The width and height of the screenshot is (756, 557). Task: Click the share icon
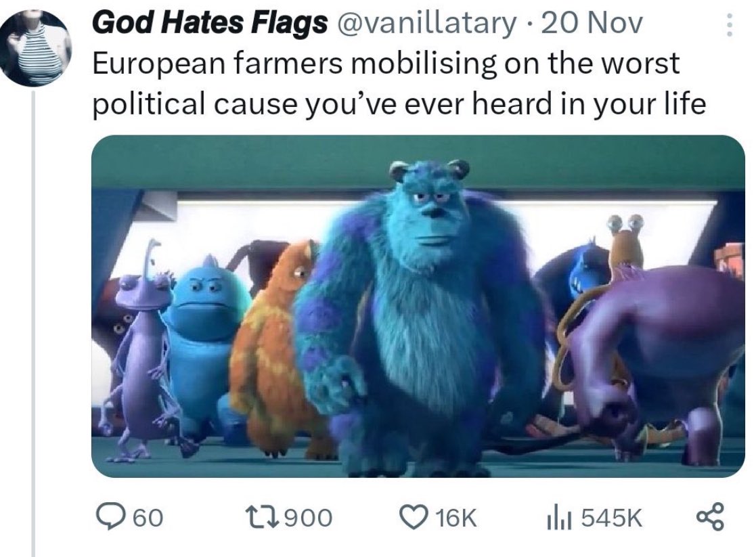pos(710,516)
